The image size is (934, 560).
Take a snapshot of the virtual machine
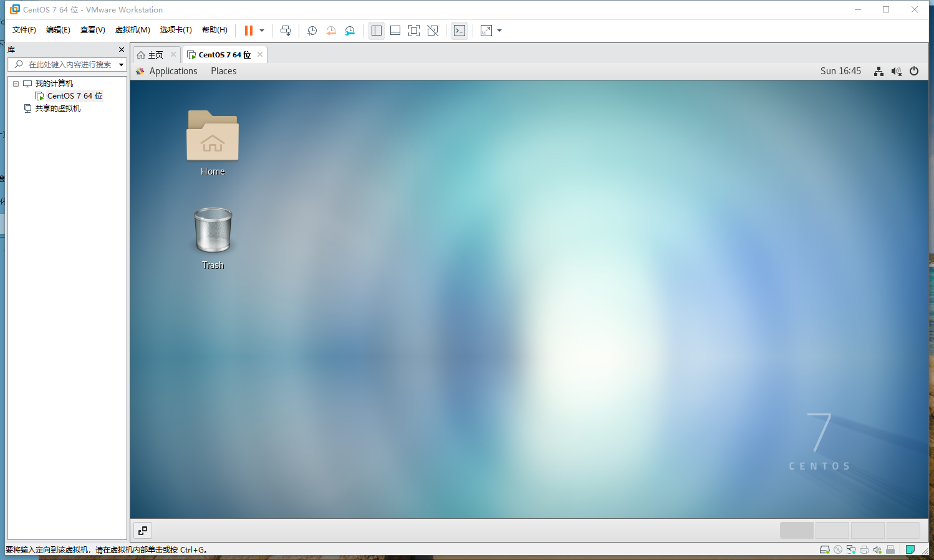pos(312,31)
